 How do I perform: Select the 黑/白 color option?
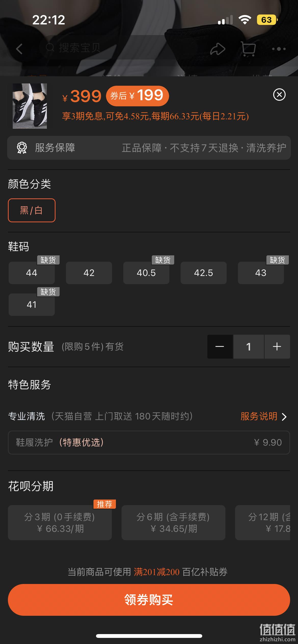click(32, 210)
